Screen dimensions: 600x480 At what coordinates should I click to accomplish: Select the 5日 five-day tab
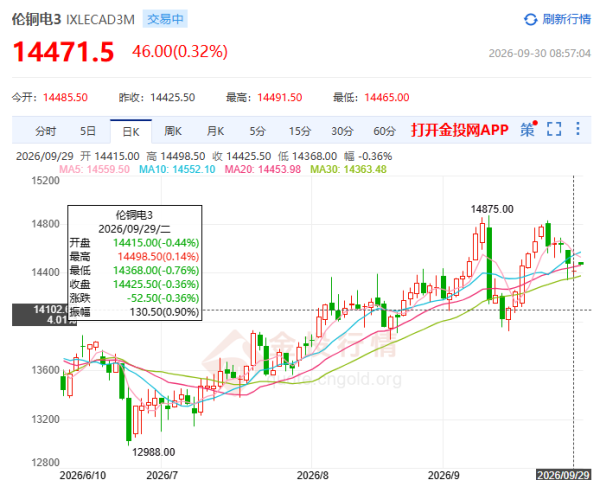(88, 131)
